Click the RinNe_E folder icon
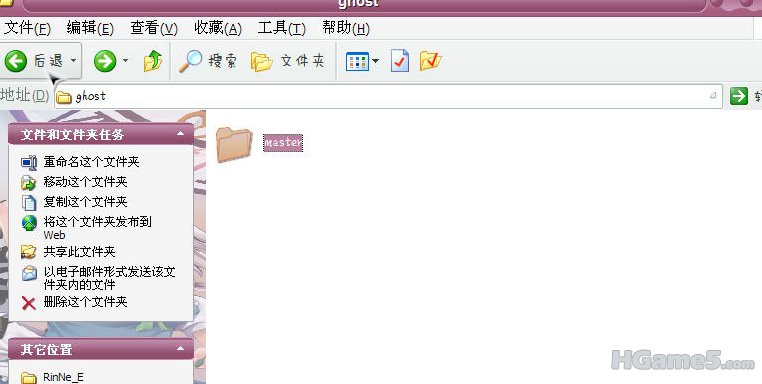Screen dimensions: 762x384 tap(29, 378)
